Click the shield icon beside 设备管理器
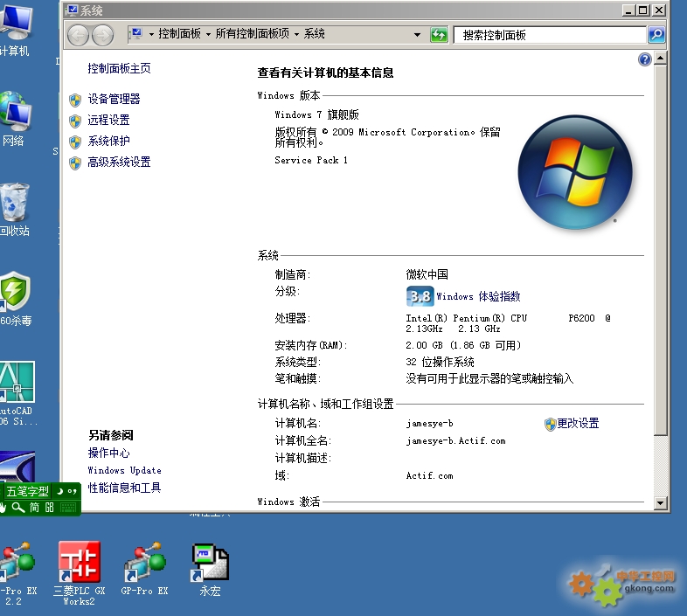Image resolution: width=687 pixels, height=616 pixels. [x=75, y=100]
